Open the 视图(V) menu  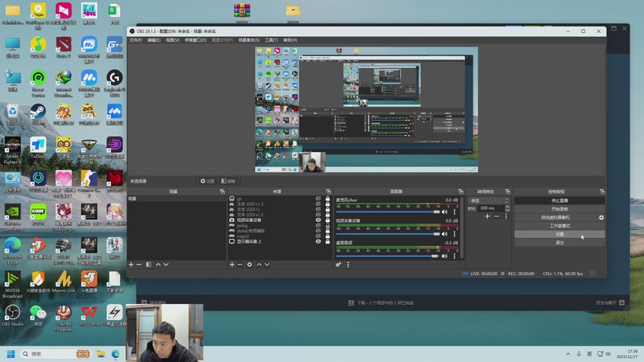coord(172,40)
